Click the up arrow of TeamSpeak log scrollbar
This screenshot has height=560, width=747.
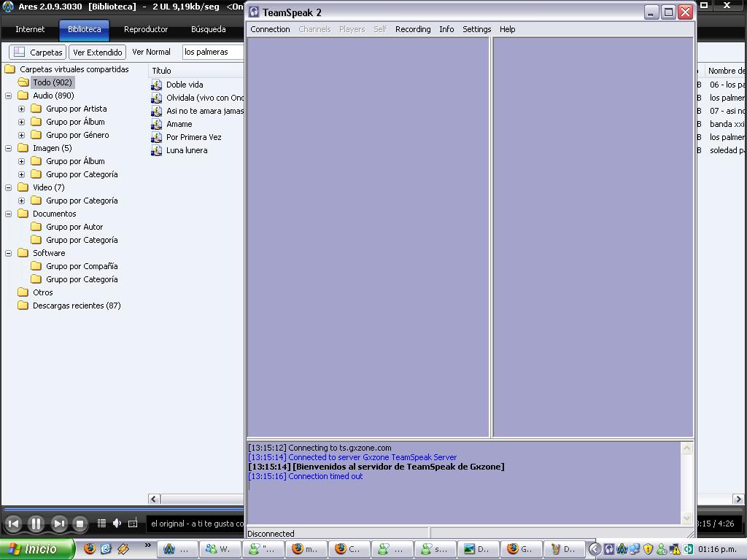click(x=686, y=448)
